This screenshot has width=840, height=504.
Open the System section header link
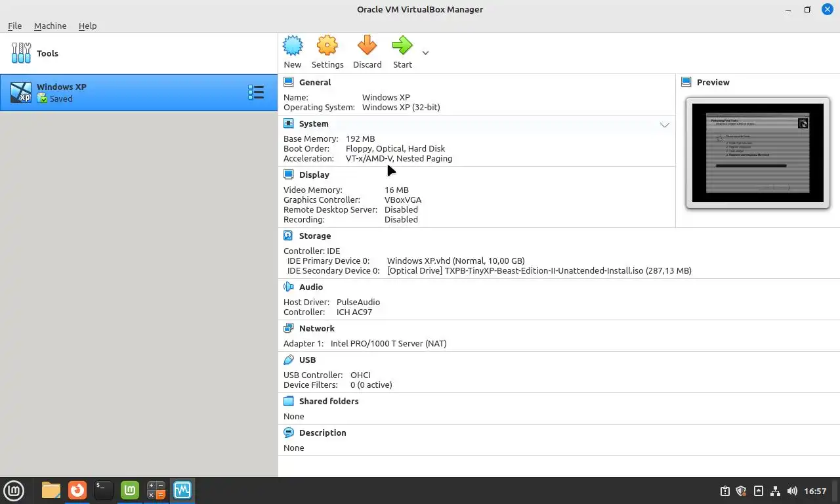click(x=314, y=123)
